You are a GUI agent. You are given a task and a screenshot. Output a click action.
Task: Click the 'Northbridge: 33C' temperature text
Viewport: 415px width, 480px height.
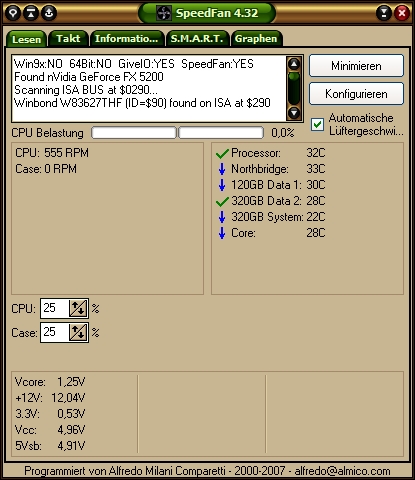278,169
